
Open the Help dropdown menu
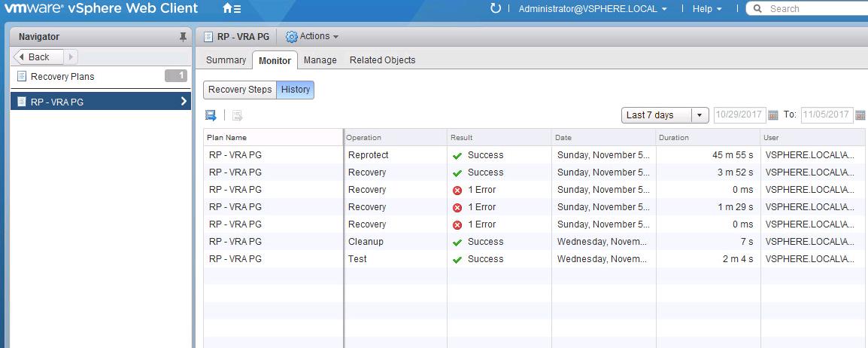coord(707,9)
